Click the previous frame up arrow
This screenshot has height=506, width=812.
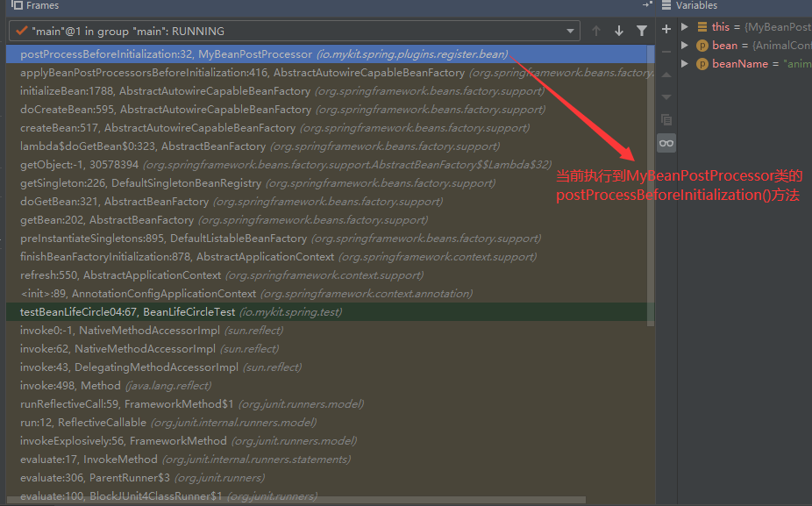pyautogui.click(x=596, y=31)
